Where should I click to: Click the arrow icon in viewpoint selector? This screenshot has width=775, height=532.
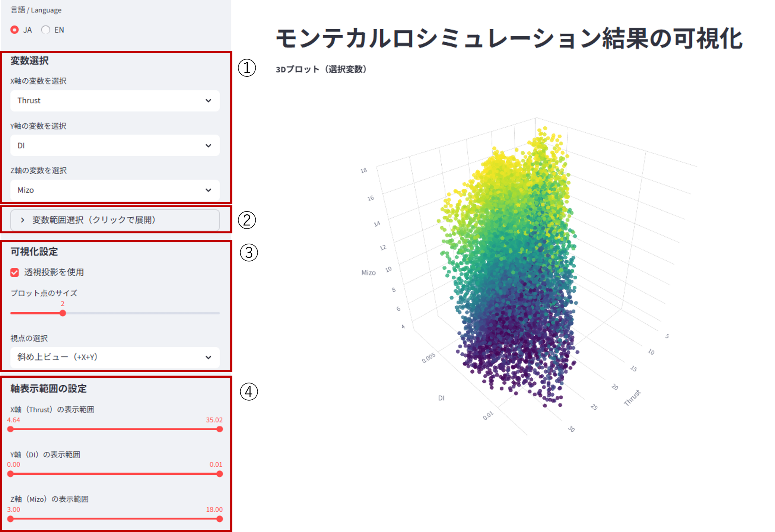click(x=208, y=357)
